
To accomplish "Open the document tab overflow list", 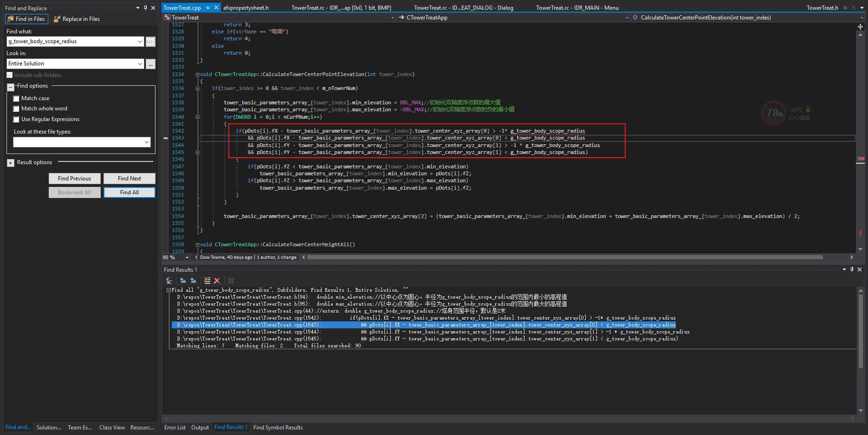I will tap(862, 8).
